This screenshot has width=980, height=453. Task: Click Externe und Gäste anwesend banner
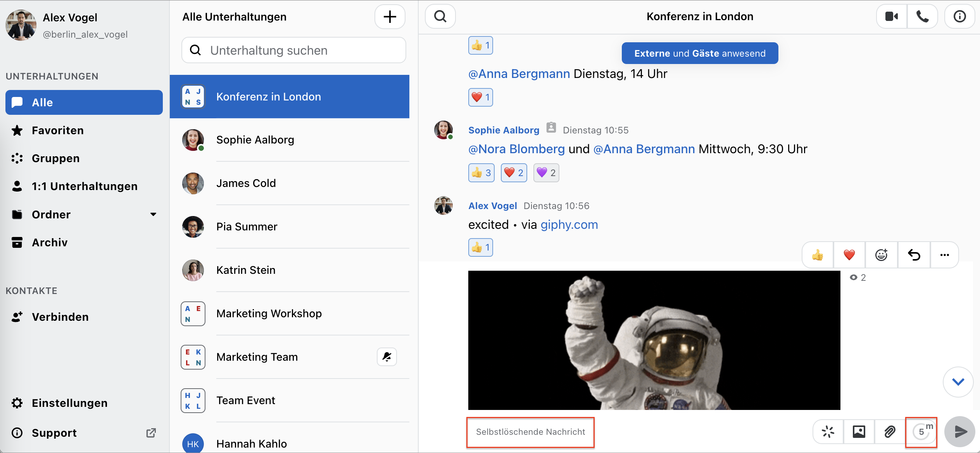700,53
